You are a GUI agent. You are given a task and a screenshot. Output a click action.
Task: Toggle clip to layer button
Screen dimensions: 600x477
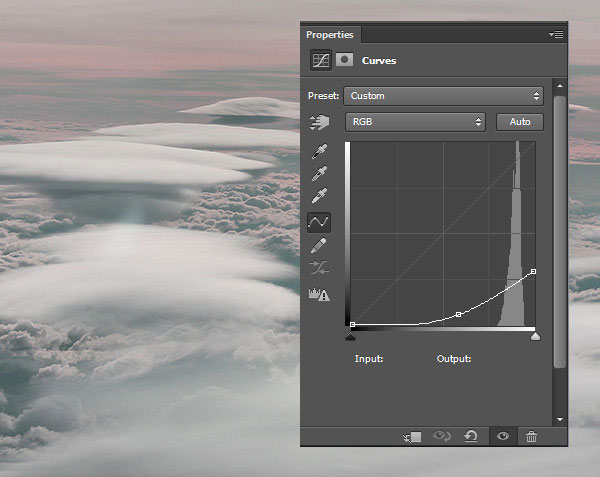(x=413, y=437)
